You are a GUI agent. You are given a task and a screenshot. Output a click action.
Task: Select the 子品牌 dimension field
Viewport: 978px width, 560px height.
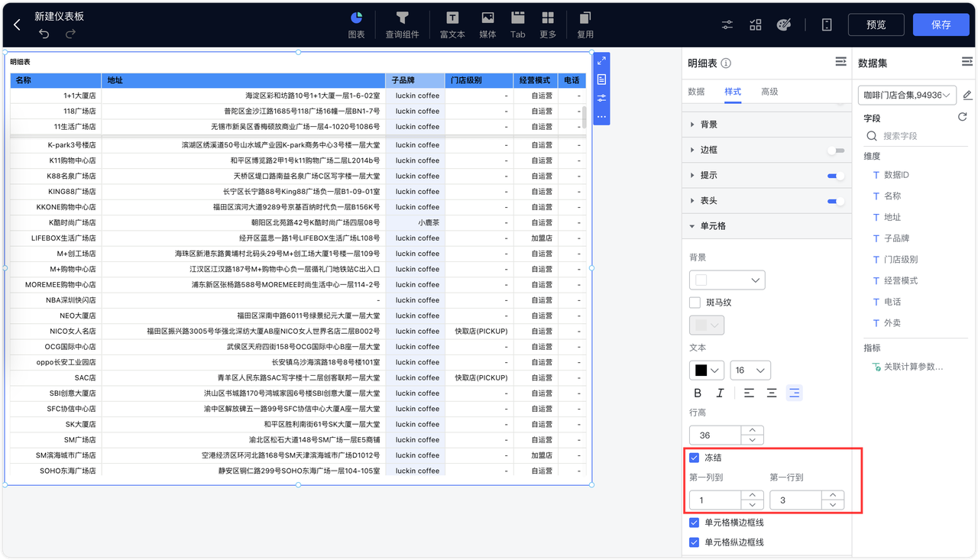pos(895,238)
